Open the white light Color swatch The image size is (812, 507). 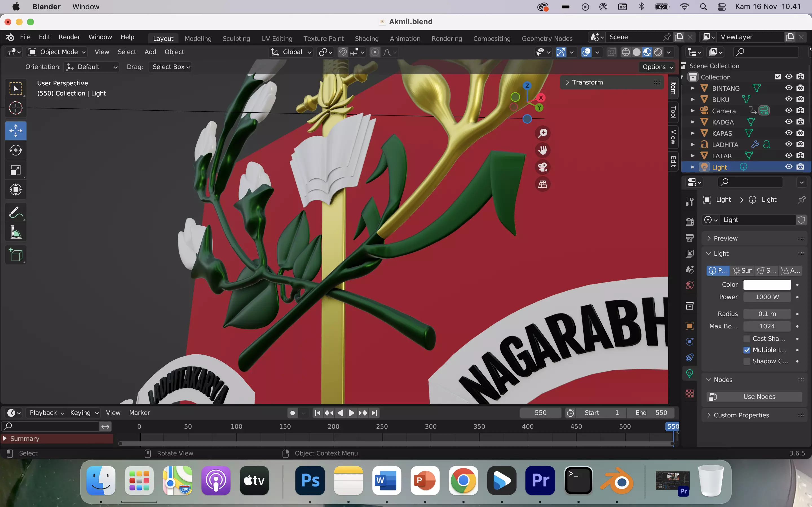767,285
